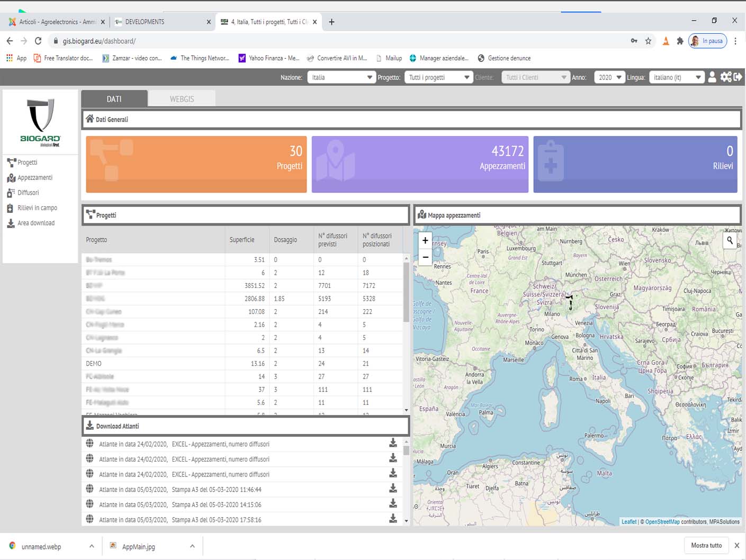
Task: Open the OpenStreetMap attribution link
Action: point(662,522)
